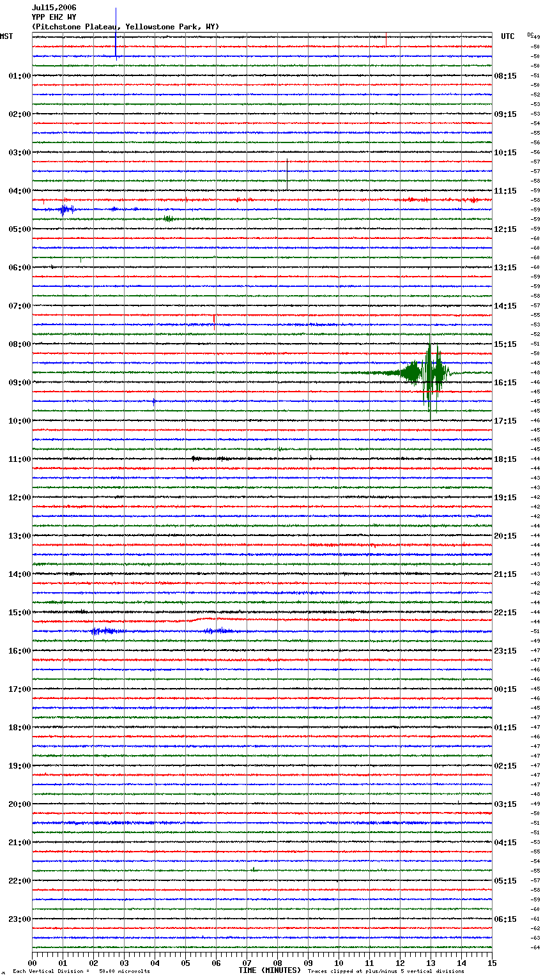This screenshot has width=543, height=980.
Task: Click the "20:15" UTC time label
Action: point(505,536)
